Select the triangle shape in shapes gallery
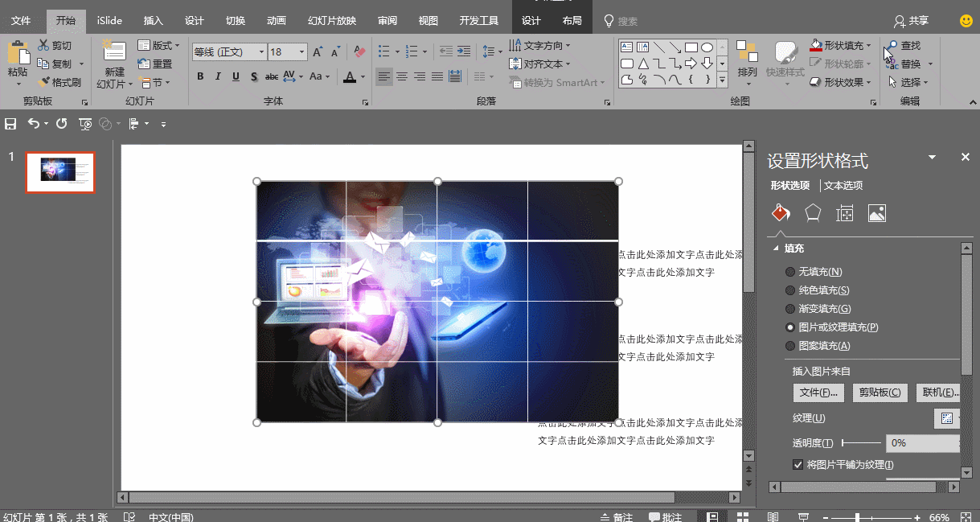 point(643,64)
